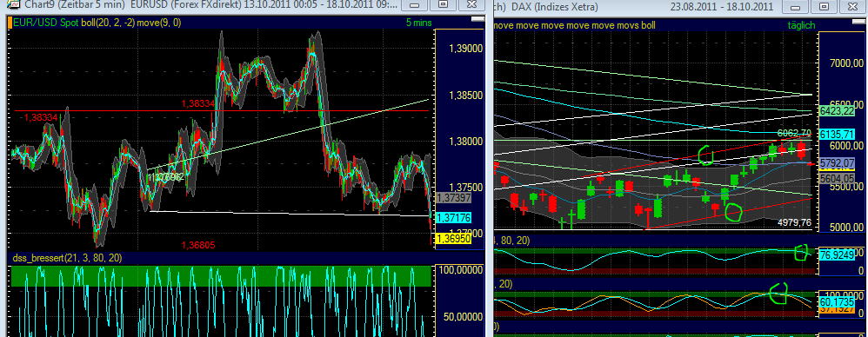Select the täglich timeframe label
The image size is (868, 337).
pos(801,25)
